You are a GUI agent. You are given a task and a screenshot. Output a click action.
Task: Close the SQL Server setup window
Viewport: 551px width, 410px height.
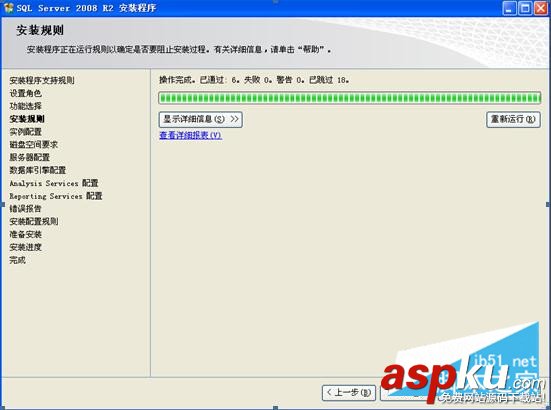point(541,8)
